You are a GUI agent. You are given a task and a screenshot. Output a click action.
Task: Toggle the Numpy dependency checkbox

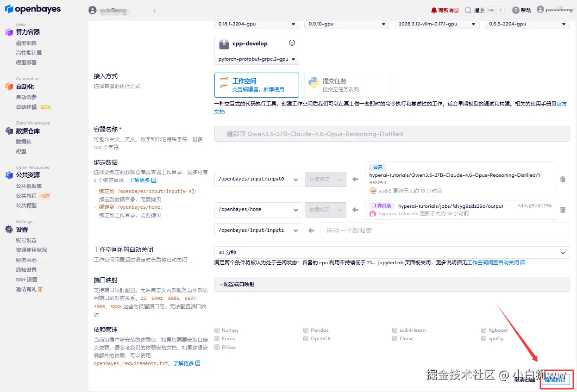(x=217, y=330)
